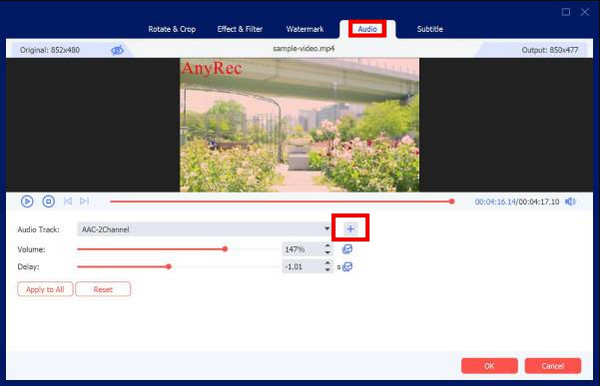Open the Effect & Filter tab
Screen dimensions: 600x386
(240, 29)
